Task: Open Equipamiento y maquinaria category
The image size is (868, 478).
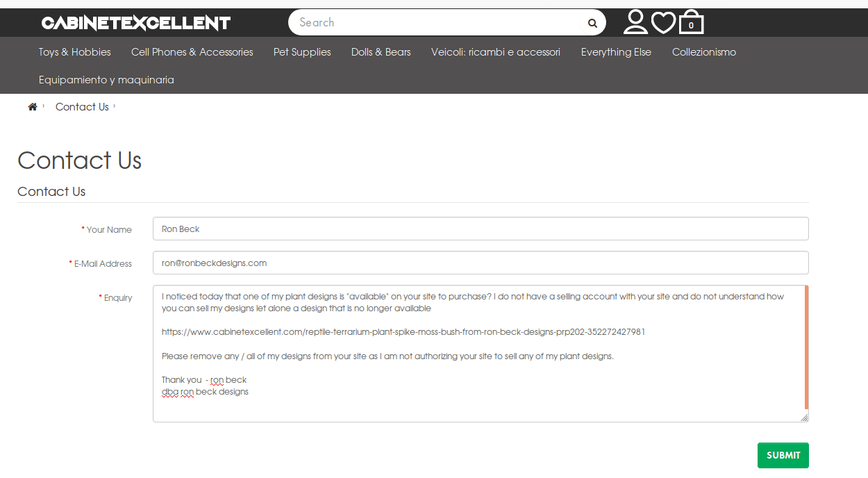Action: [106, 80]
